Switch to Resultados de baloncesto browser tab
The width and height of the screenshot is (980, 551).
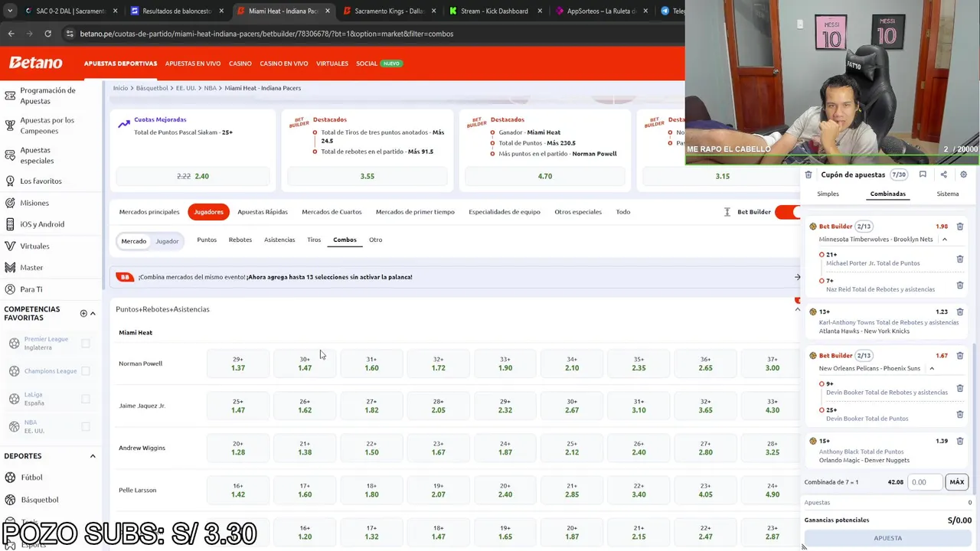(175, 11)
